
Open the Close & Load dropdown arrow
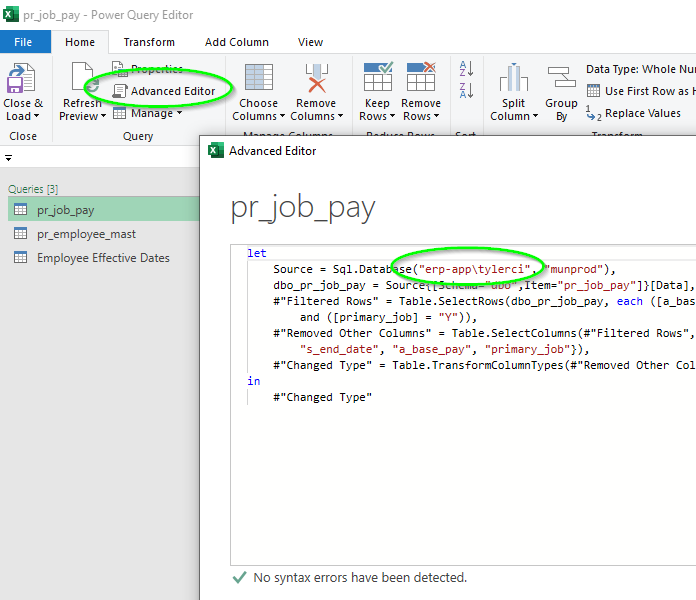pyautogui.click(x=36, y=116)
